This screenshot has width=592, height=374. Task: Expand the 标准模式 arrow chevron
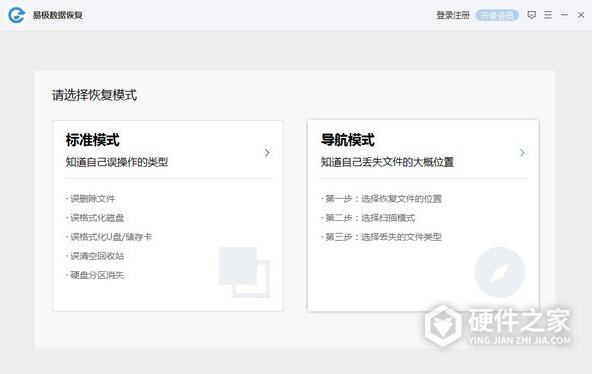(x=267, y=153)
